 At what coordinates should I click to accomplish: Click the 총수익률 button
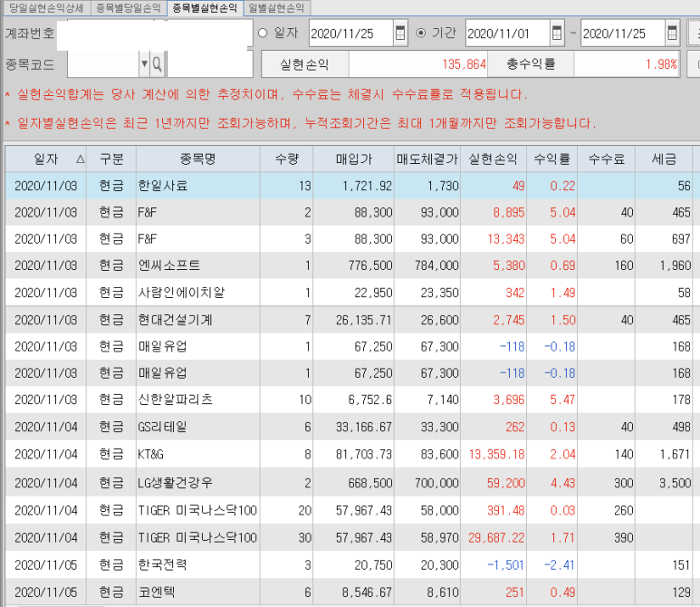click(531, 64)
